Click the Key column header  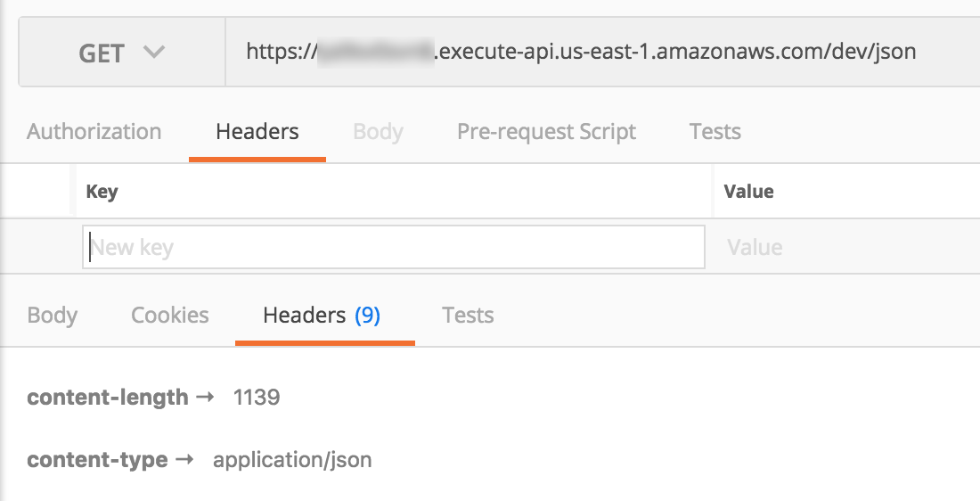[x=102, y=192]
